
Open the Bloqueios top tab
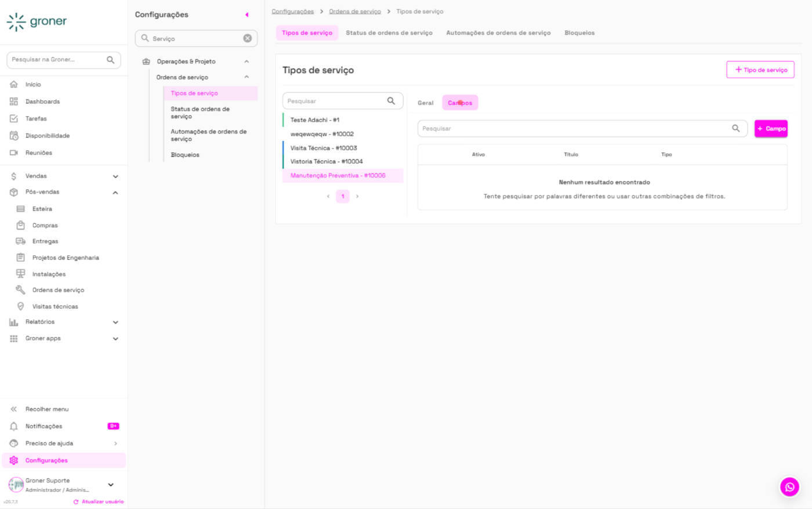click(579, 33)
